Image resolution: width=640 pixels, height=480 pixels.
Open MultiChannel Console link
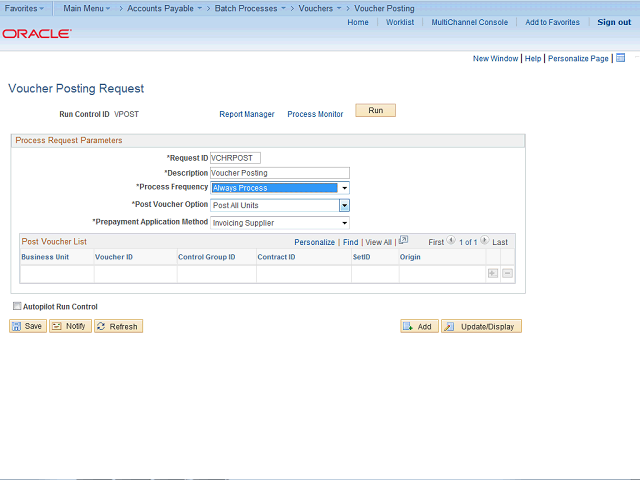coord(470,22)
